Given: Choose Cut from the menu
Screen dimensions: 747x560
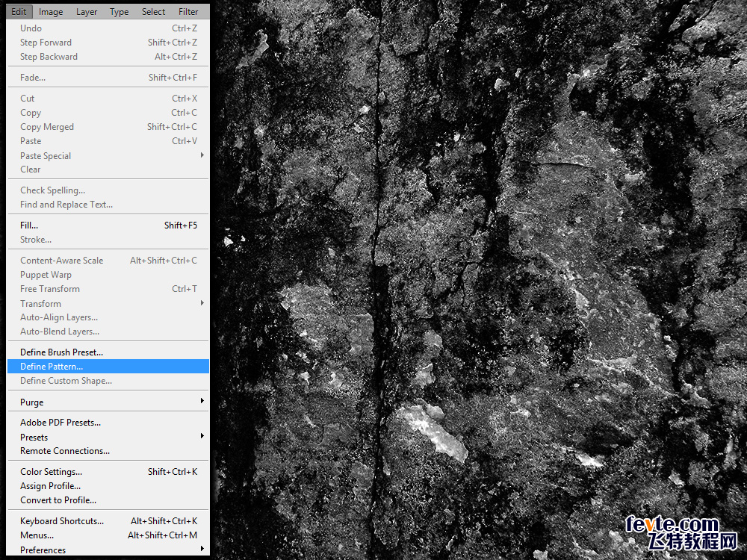Looking at the screenshot, I should point(108,99).
